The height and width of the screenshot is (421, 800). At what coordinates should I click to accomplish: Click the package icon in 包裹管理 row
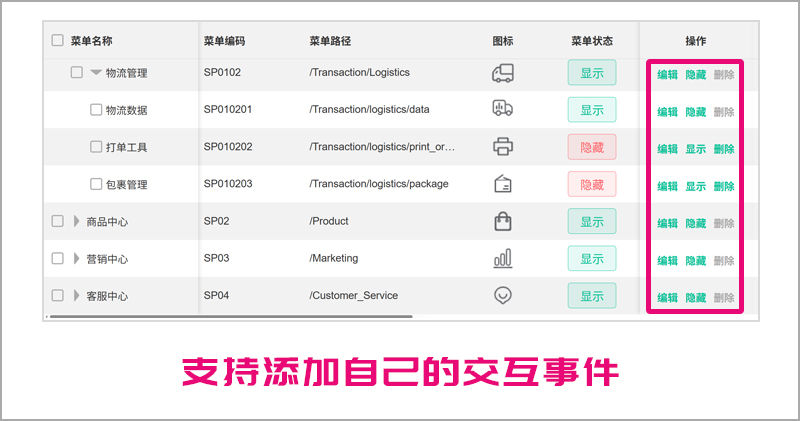[x=503, y=184]
